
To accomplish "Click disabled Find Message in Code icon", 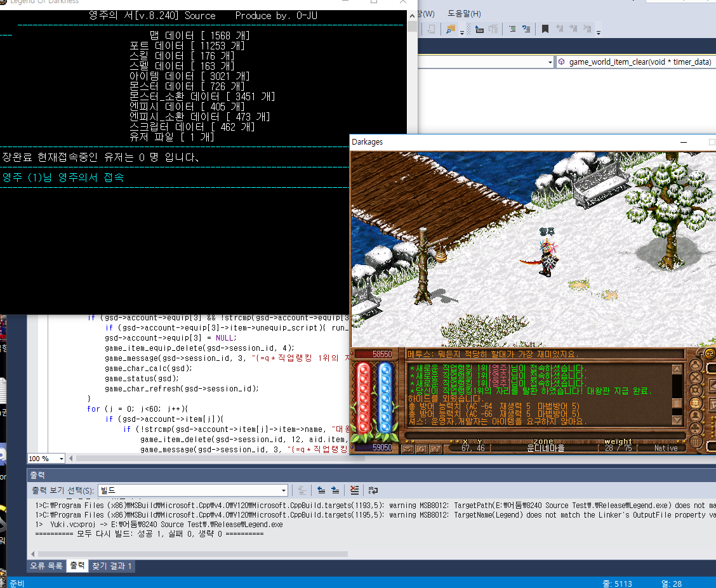I will 302,490.
